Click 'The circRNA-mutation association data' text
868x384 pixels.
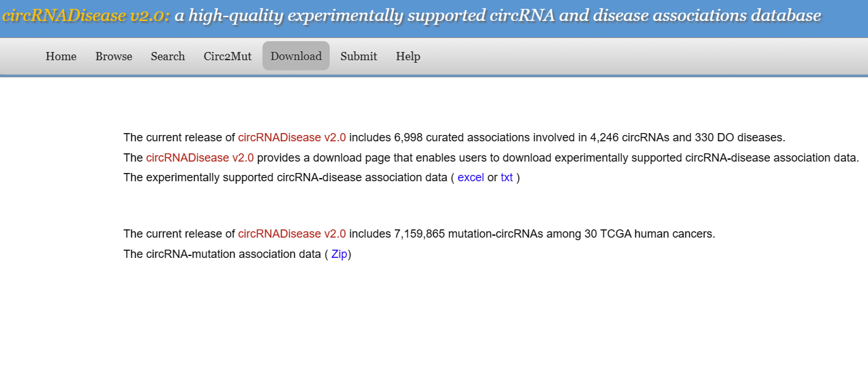click(222, 254)
